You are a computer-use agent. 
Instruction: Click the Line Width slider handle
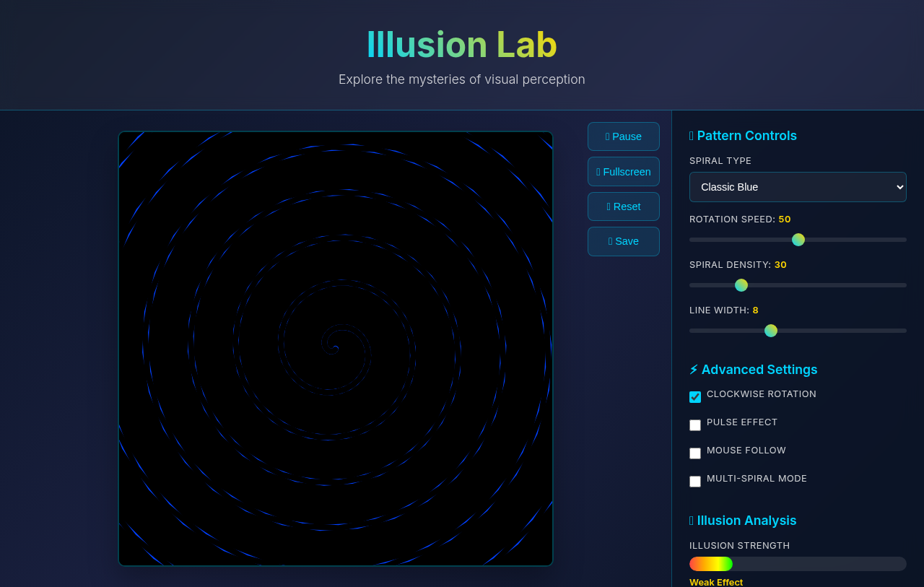coord(770,331)
